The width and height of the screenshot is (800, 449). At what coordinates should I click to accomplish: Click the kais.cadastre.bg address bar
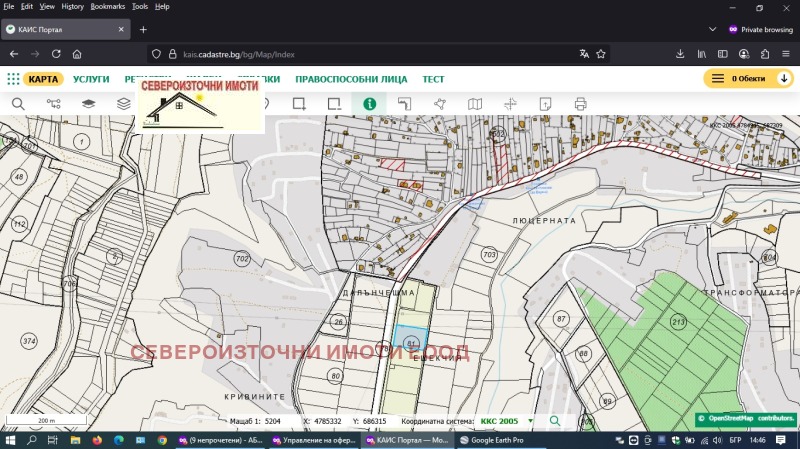(378, 54)
